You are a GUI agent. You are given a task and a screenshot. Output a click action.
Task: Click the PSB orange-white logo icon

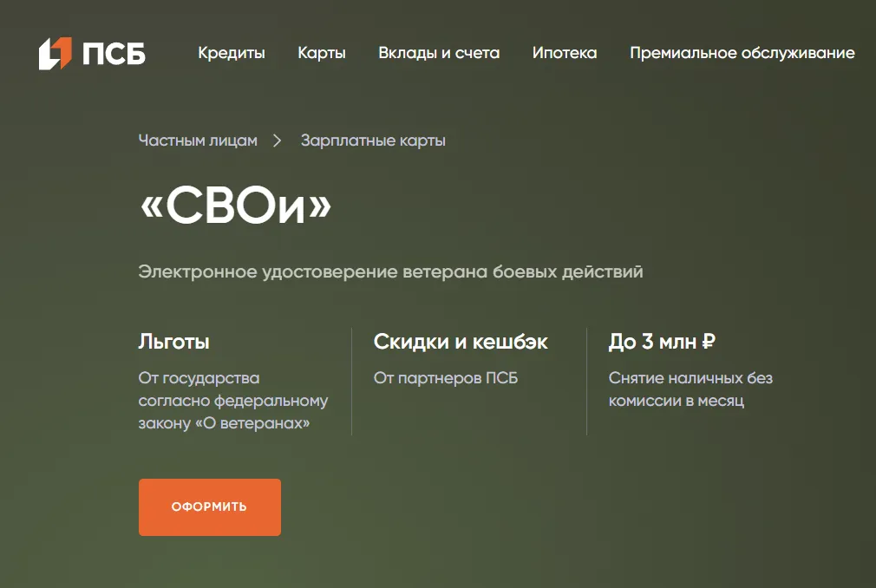pyautogui.click(x=56, y=54)
